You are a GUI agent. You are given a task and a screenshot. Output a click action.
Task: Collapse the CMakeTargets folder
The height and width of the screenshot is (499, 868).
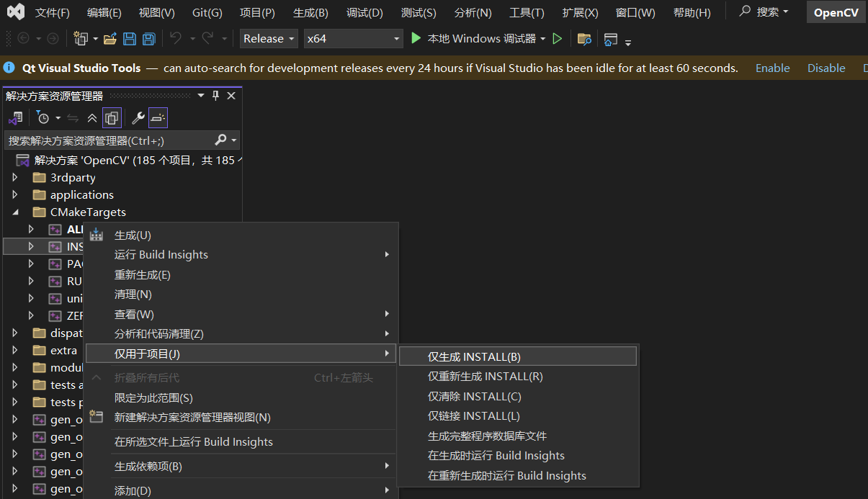click(14, 212)
